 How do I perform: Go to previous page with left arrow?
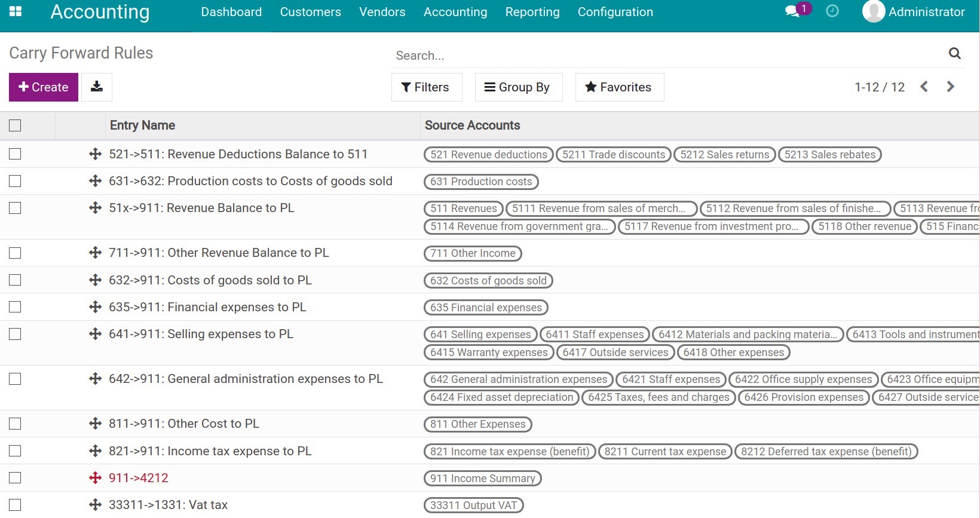point(924,87)
